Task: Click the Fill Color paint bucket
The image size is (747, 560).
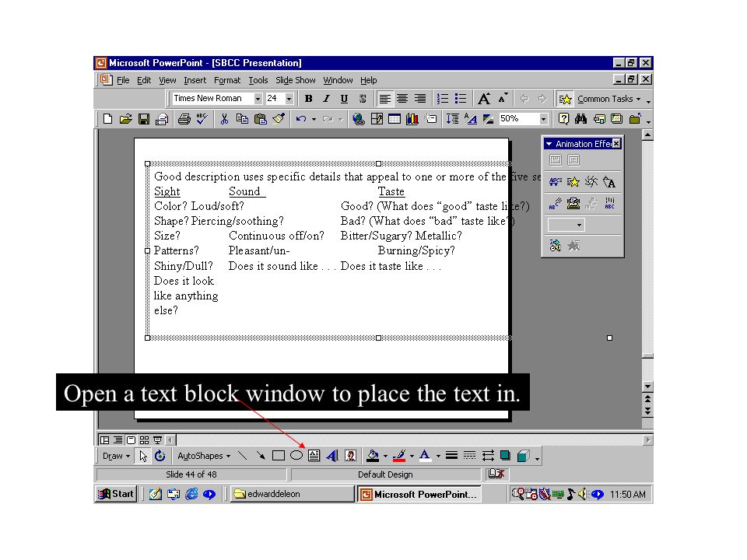Action: coord(373,456)
